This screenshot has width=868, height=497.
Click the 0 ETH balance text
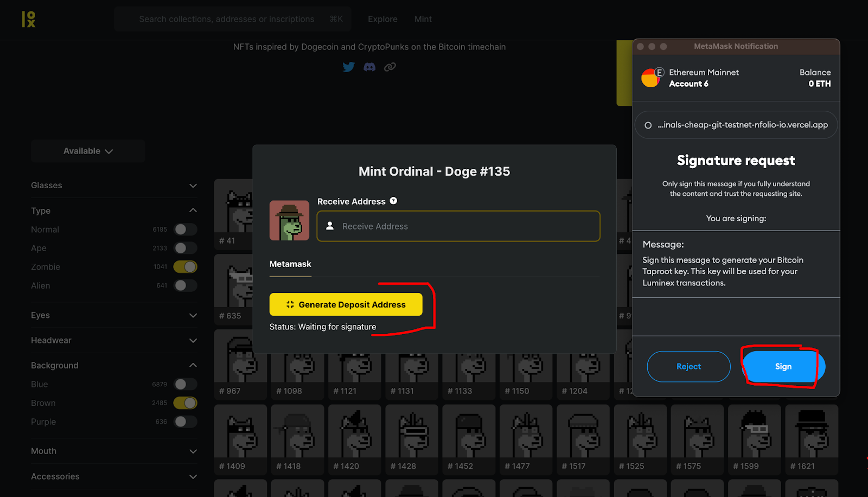click(819, 84)
